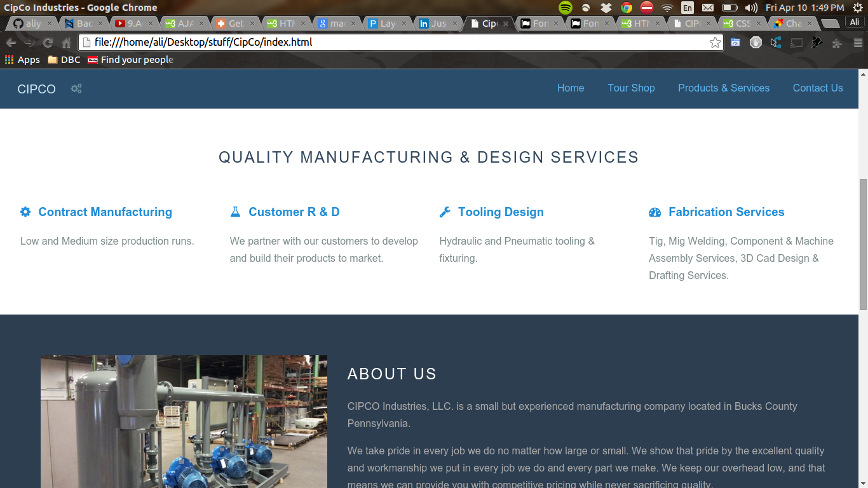Click the address bar URL field
This screenshot has height=488, width=868.
tap(400, 43)
